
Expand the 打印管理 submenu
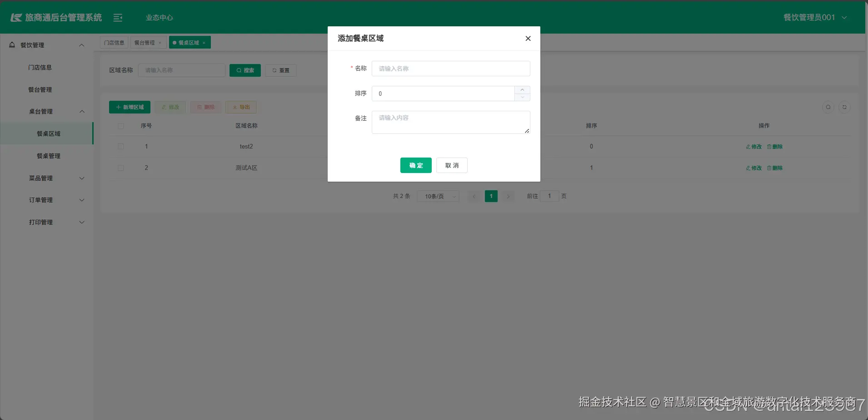[47, 222]
